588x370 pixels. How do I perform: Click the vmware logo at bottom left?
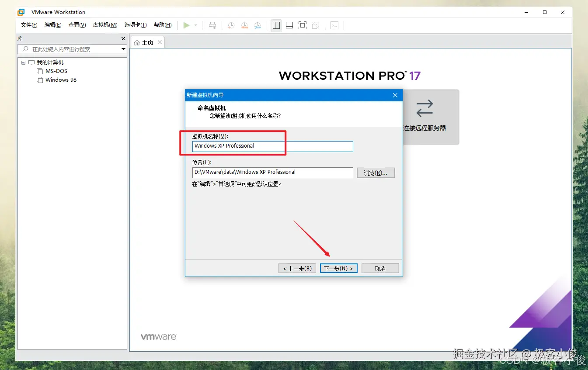(x=159, y=337)
